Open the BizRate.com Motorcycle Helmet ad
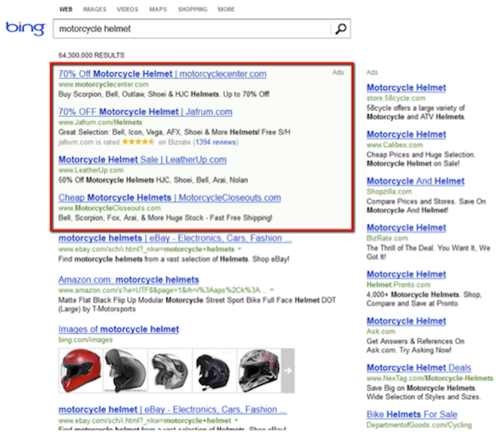This screenshot has width=504, height=432. [x=407, y=228]
